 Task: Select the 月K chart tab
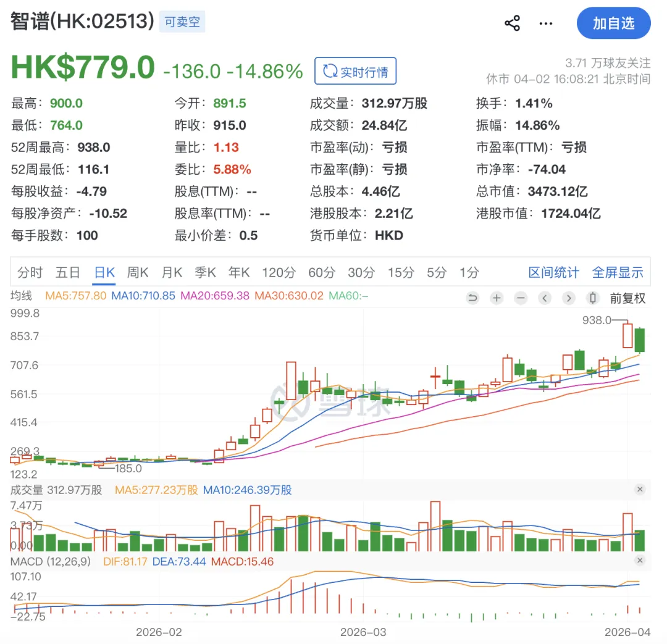click(172, 272)
